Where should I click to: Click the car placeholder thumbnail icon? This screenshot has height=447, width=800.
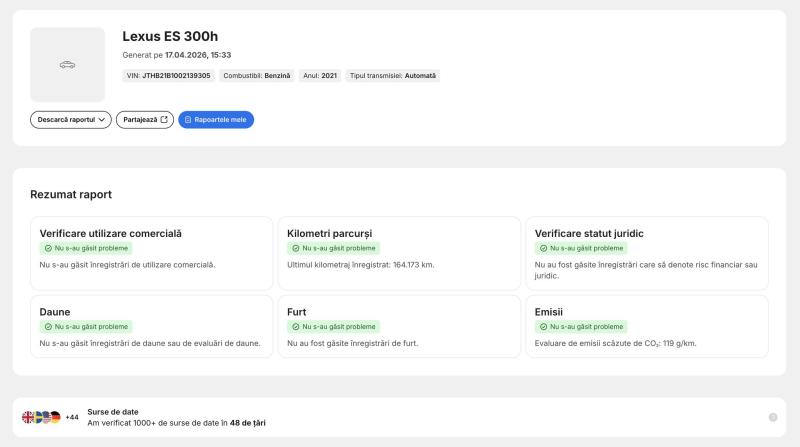tap(67, 65)
